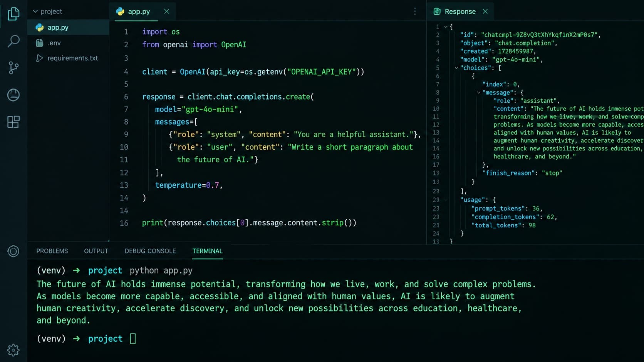Open the Search magnifier in activity bar
Screen dimensions: 644x362
pos(13,41)
